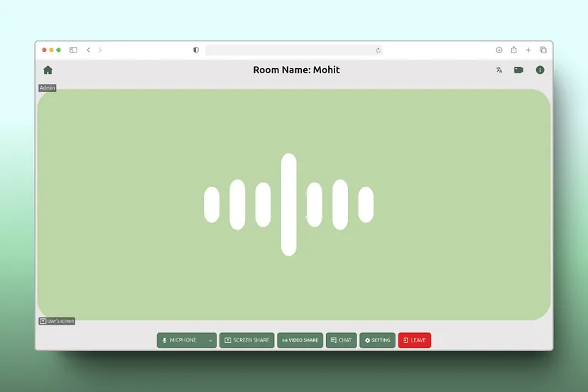Click the browser address bar
The image size is (588, 392).
291,50
